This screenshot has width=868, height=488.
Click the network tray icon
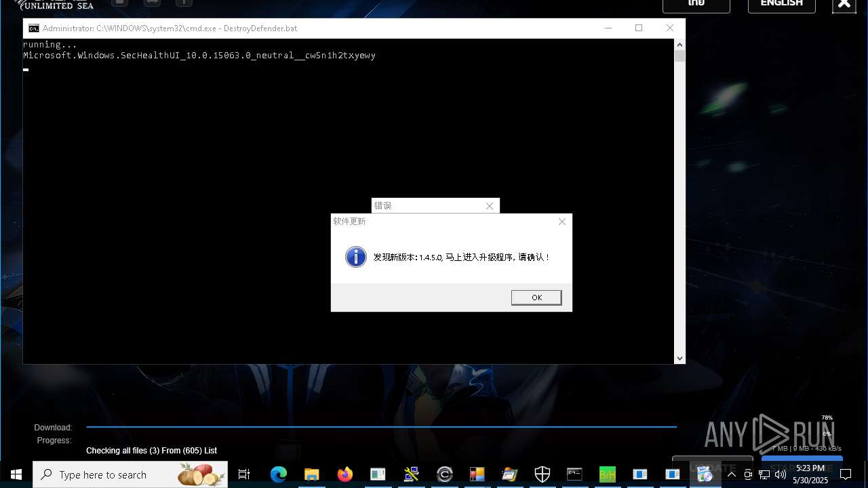764,474
